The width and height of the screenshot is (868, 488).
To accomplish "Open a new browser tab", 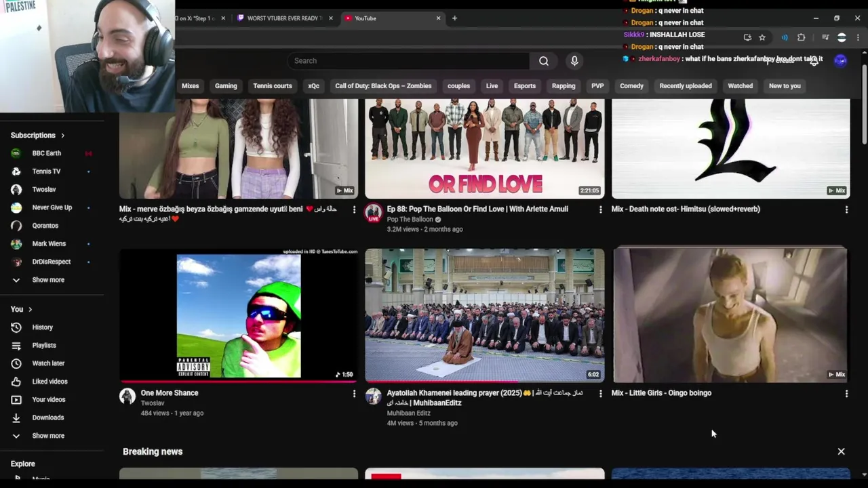I will 454,18.
